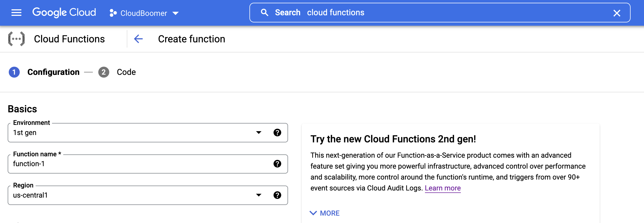Expand the MORE section
Image resolution: width=644 pixels, height=223 pixels.
[324, 213]
